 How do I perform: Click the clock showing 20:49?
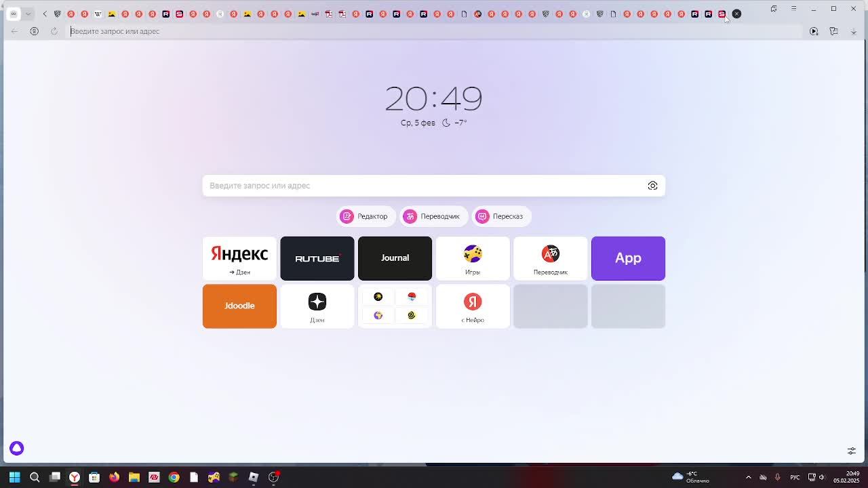point(434,99)
